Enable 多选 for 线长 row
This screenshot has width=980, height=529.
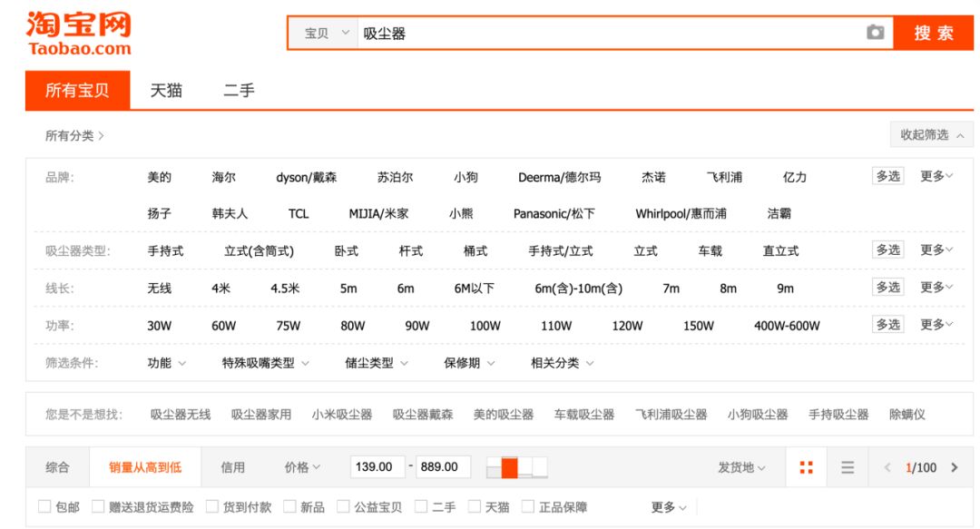(888, 288)
